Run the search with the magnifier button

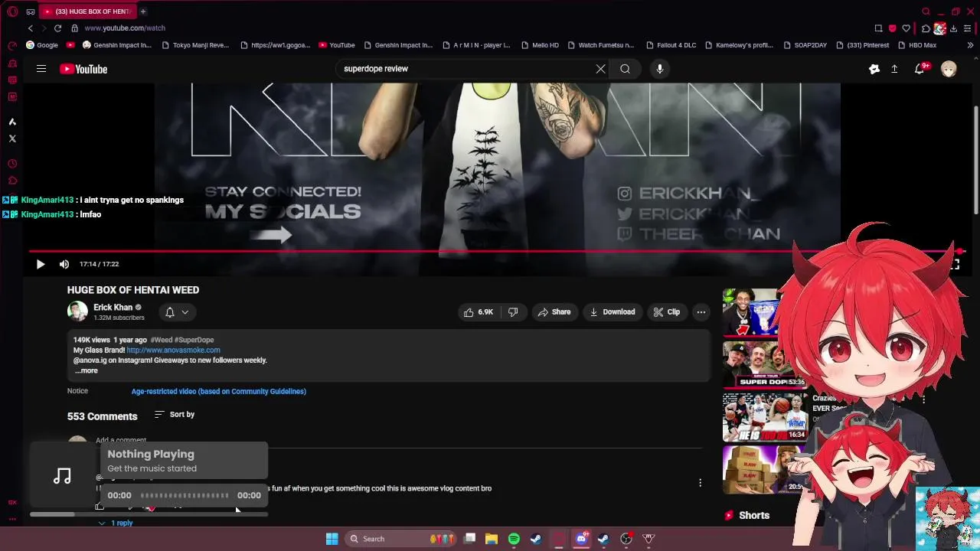[625, 69]
